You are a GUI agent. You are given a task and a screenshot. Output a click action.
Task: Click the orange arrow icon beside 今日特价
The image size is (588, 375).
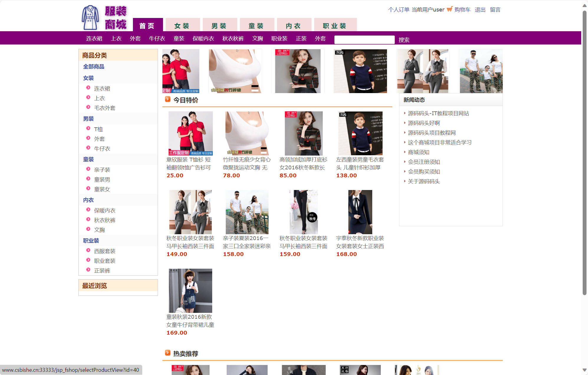[167, 99]
